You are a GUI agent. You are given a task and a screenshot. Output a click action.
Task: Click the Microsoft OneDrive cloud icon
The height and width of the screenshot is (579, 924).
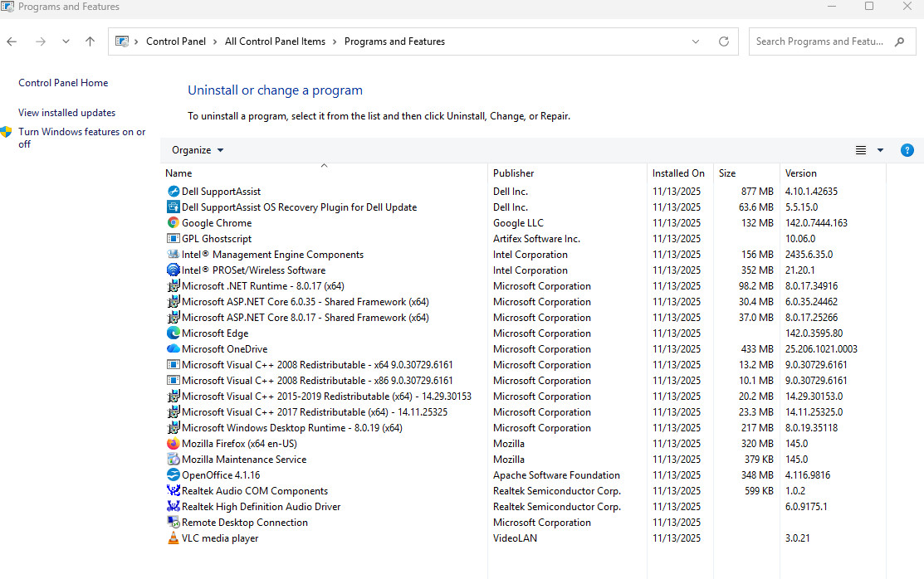[173, 349]
